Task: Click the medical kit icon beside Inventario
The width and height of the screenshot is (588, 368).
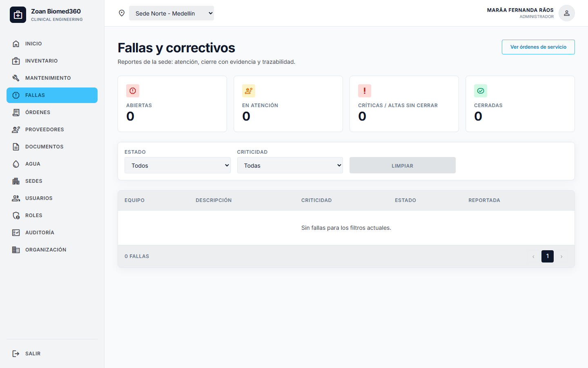Action: tap(16, 61)
